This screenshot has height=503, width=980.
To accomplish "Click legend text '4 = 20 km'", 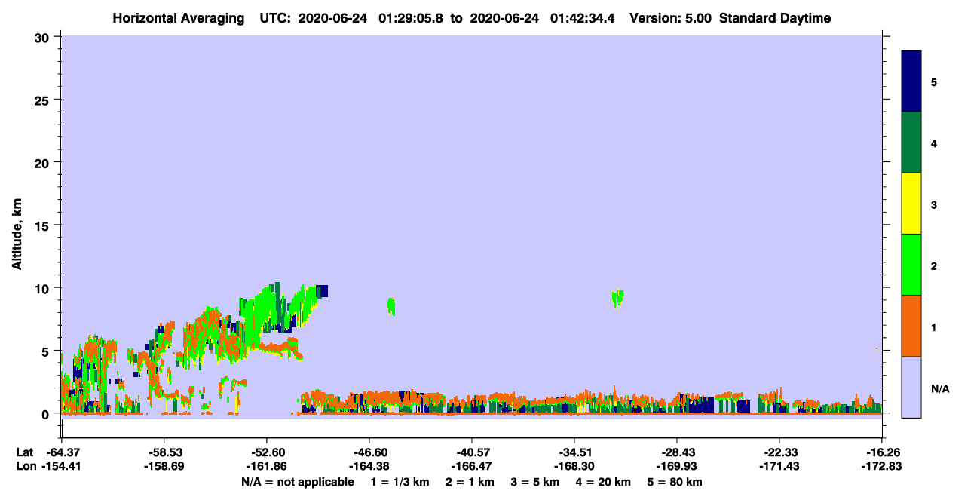I will tap(603, 482).
